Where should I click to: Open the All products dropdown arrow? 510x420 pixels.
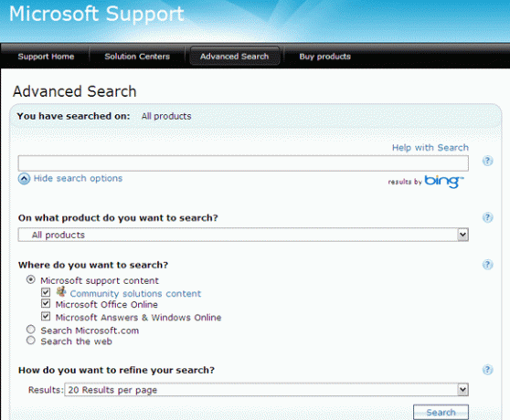[x=462, y=235]
